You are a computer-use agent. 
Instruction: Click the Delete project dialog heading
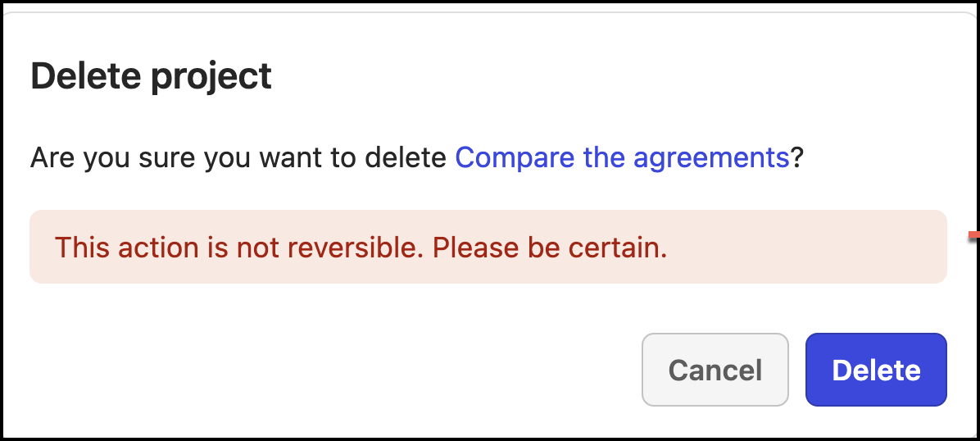151,77
